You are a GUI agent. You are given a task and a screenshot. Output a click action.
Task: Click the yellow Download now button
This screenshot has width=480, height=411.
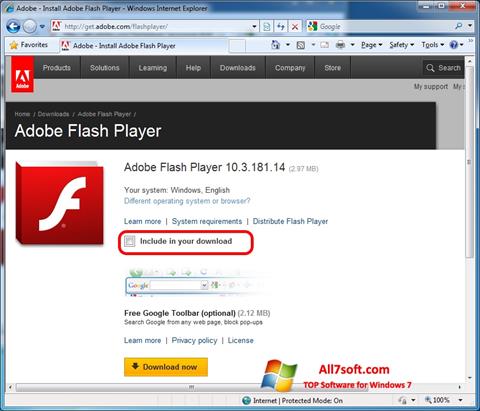point(166,367)
